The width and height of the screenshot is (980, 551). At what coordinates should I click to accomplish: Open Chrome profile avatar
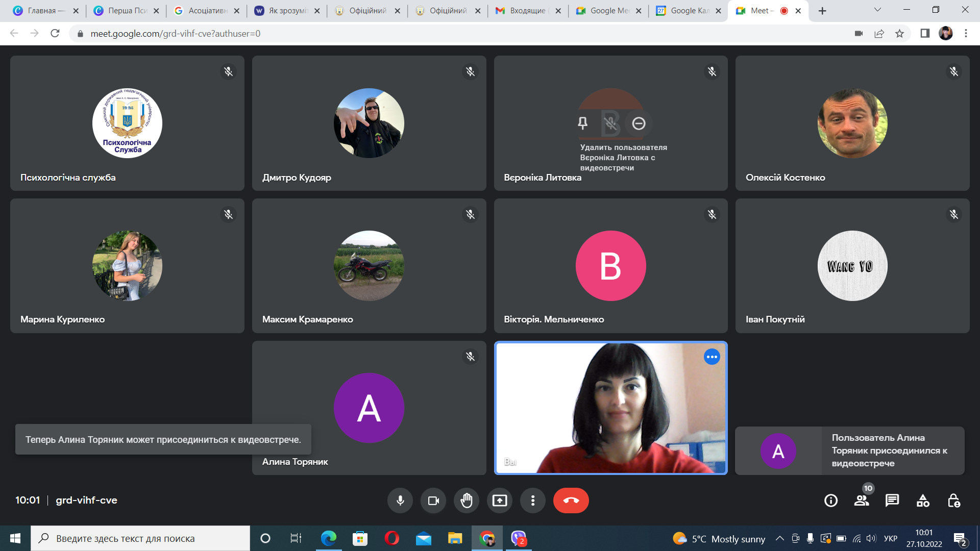click(945, 33)
